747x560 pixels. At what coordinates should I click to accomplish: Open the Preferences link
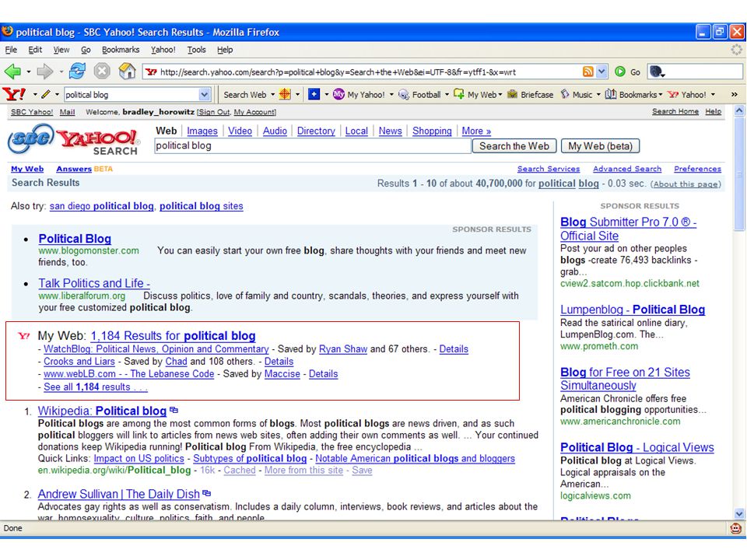point(697,169)
